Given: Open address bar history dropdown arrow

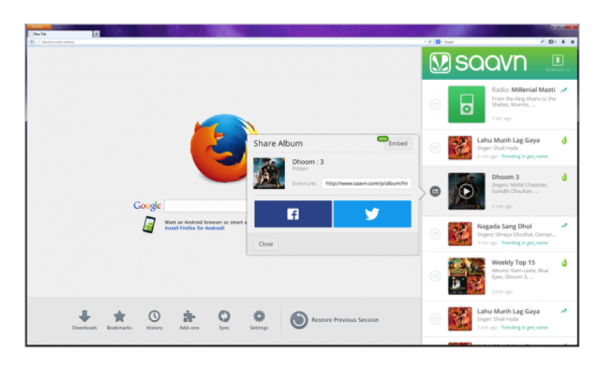Looking at the screenshot, I should [425, 42].
